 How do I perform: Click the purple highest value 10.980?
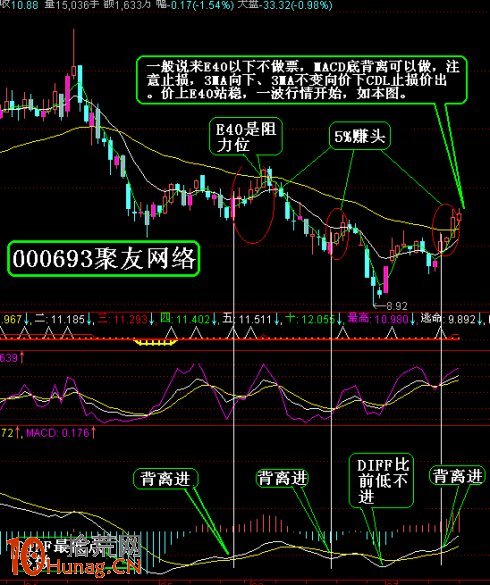[391, 319]
